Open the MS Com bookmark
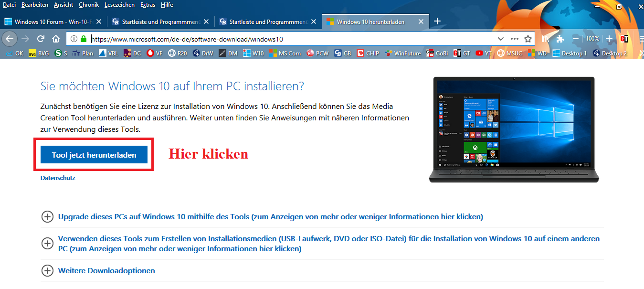 [x=285, y=54]
